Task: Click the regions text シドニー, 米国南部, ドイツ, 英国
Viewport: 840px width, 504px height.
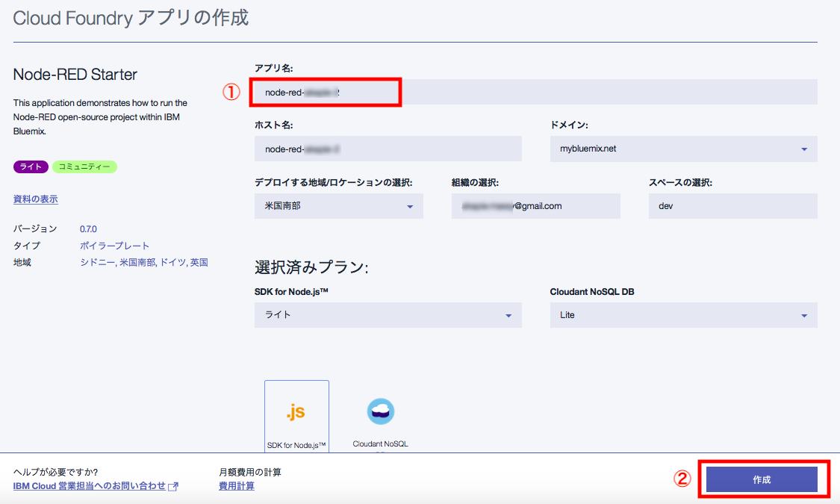Action: point(144,262)
